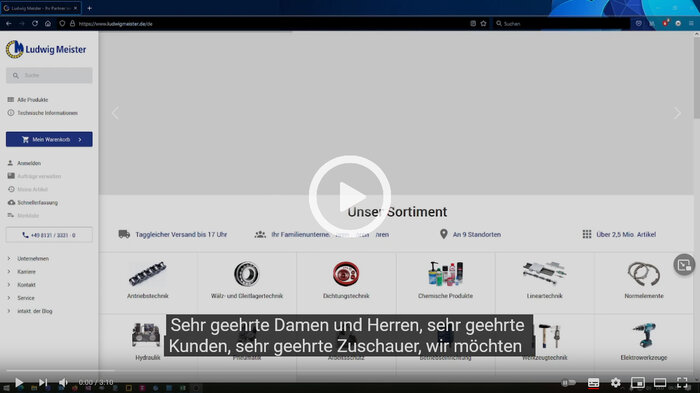Screen dimensions: 700x393
Task: Open the Mein Warenkorb button
Action: pyautogui.click(x=49, y=139)
